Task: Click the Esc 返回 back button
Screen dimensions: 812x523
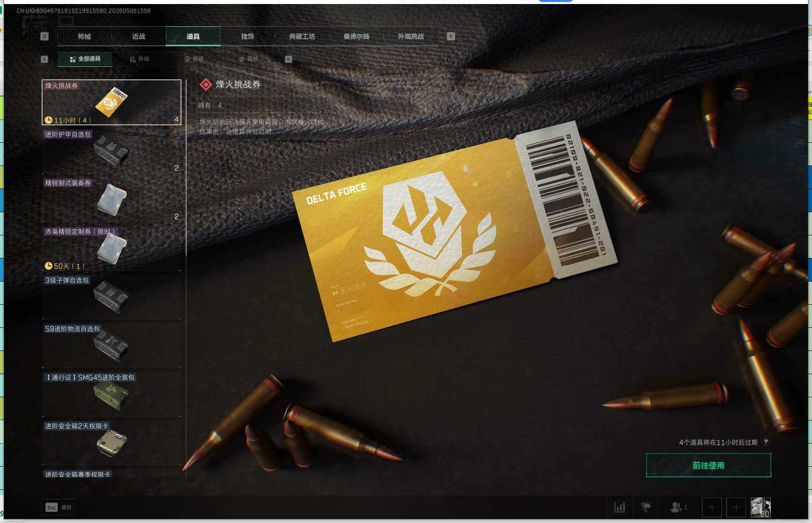Action: point(59,507)
